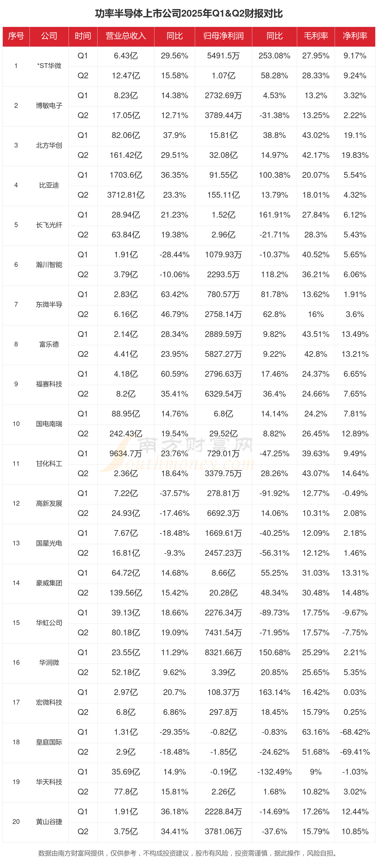This screenshot has height=868, width=378.
Task: Click the 华润微 company name
Action: 49,662
